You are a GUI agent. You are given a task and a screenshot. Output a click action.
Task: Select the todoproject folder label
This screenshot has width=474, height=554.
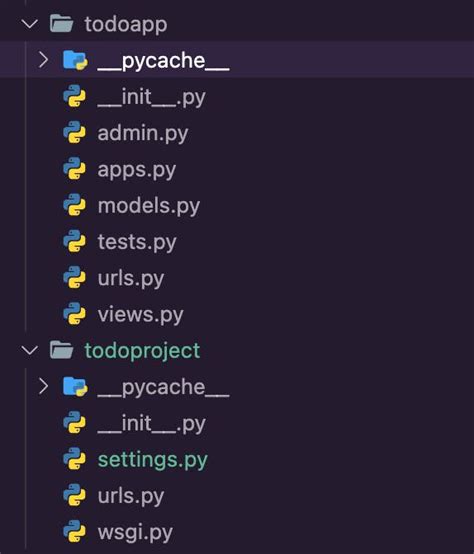142,351
